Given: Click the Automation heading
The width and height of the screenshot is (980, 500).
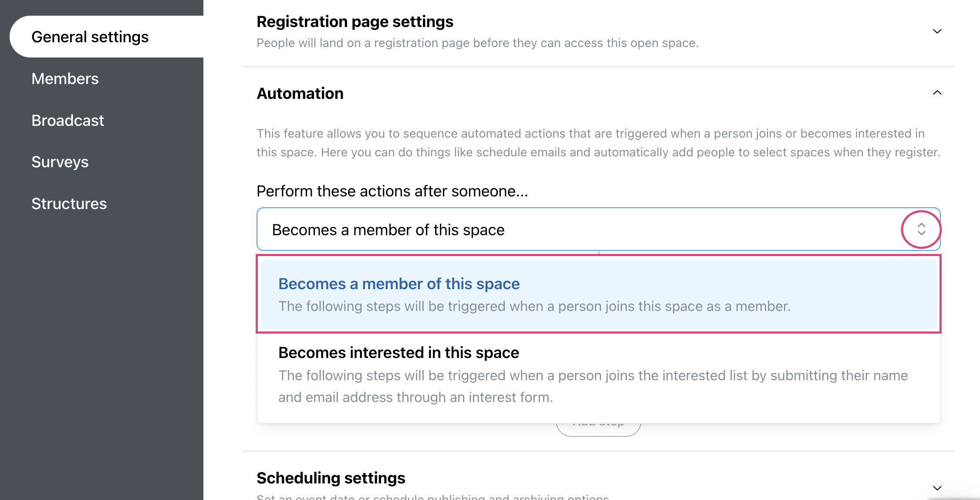Looking at the screenshot, I should point(300,94).
